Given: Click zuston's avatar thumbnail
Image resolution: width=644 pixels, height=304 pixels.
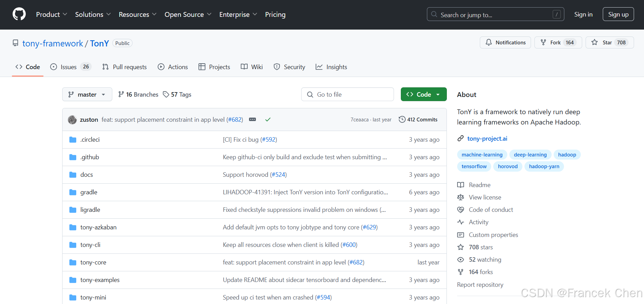Looking at the screenshot, I should (72, 120).
